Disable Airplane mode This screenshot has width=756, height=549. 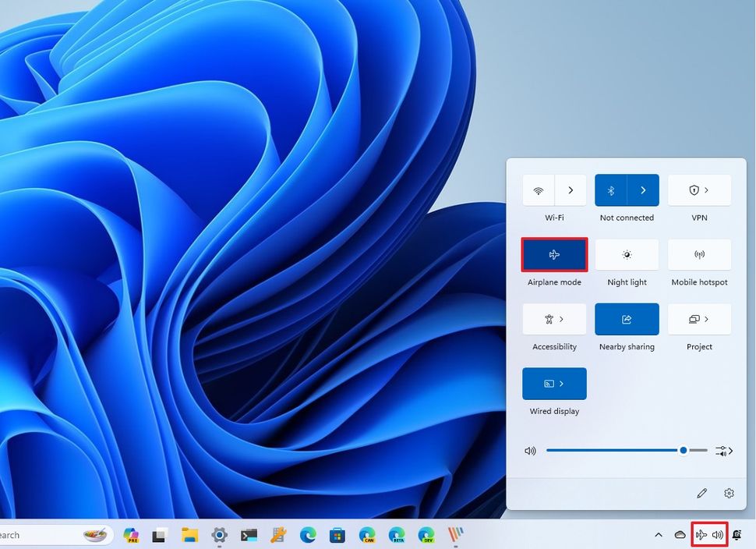coord(554,254)
